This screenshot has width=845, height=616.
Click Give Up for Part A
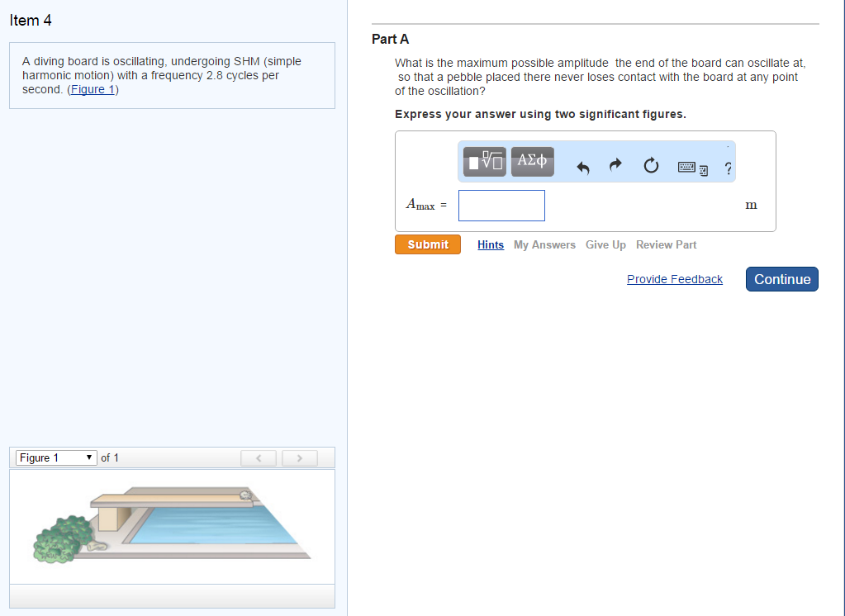(605, 244)
